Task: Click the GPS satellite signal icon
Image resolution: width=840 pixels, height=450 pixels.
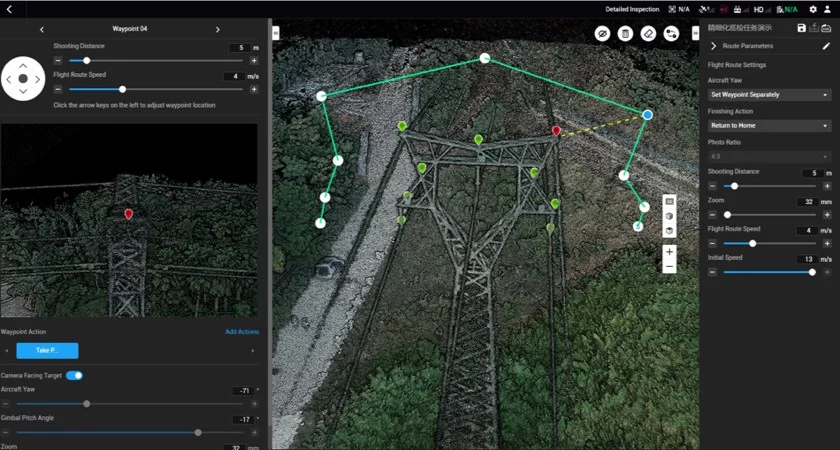Action: pos(707,9)
